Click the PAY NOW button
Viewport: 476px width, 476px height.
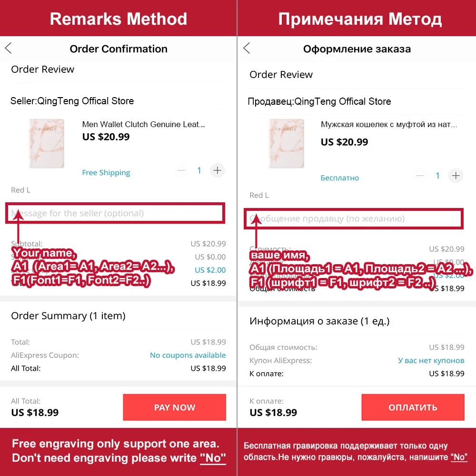174,407
